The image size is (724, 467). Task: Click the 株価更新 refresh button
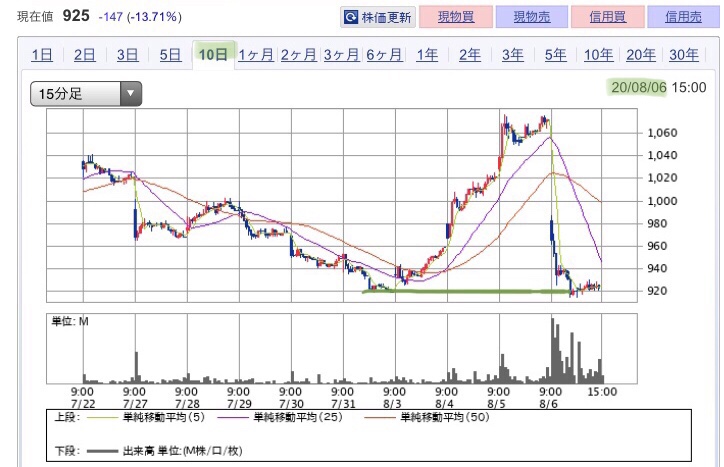(x=378, y=18)
